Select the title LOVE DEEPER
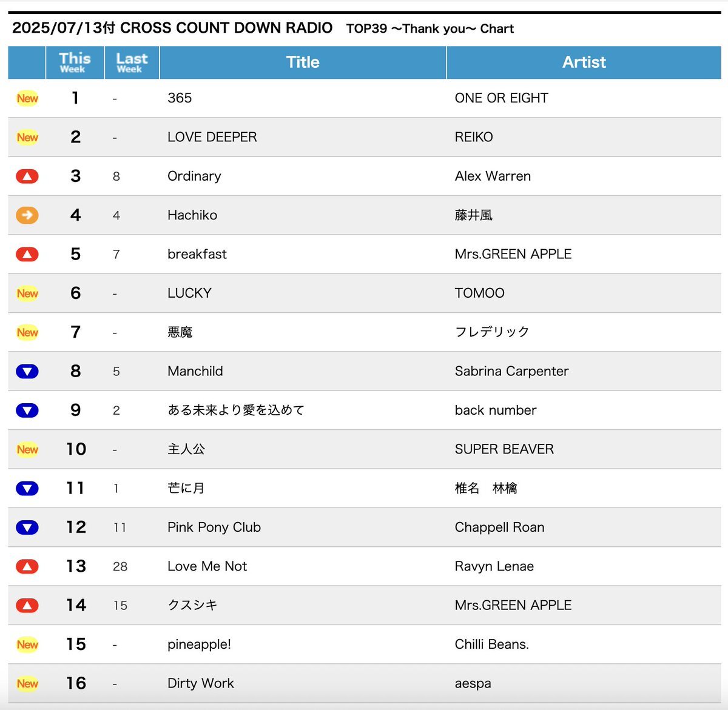This screenshot has width=728, height=710. coord(212,137)
